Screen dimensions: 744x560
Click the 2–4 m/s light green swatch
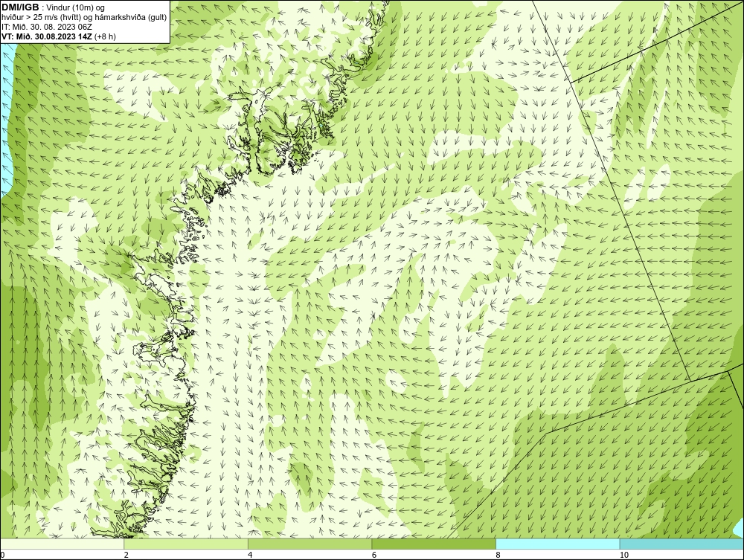[x=186, y=544]
